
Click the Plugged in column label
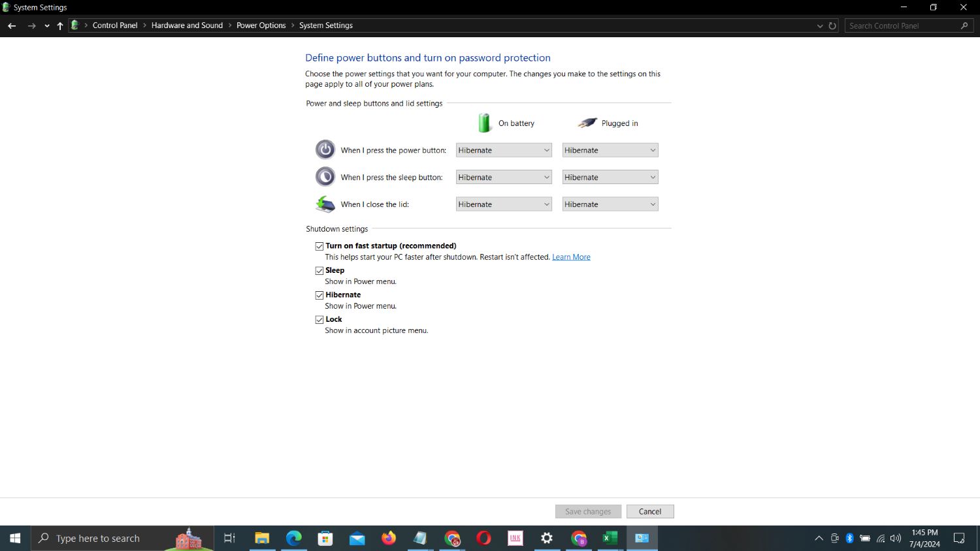[619, 123]
